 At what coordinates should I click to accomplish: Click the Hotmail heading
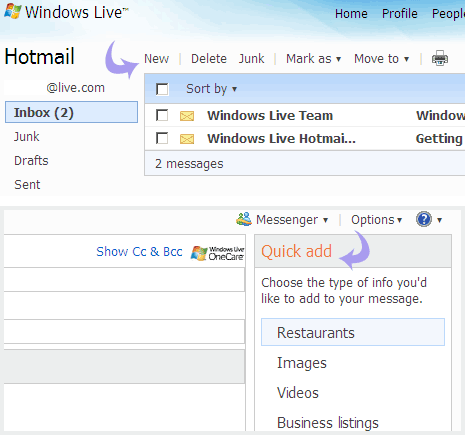pyautogui.click(x=39, y=56)
